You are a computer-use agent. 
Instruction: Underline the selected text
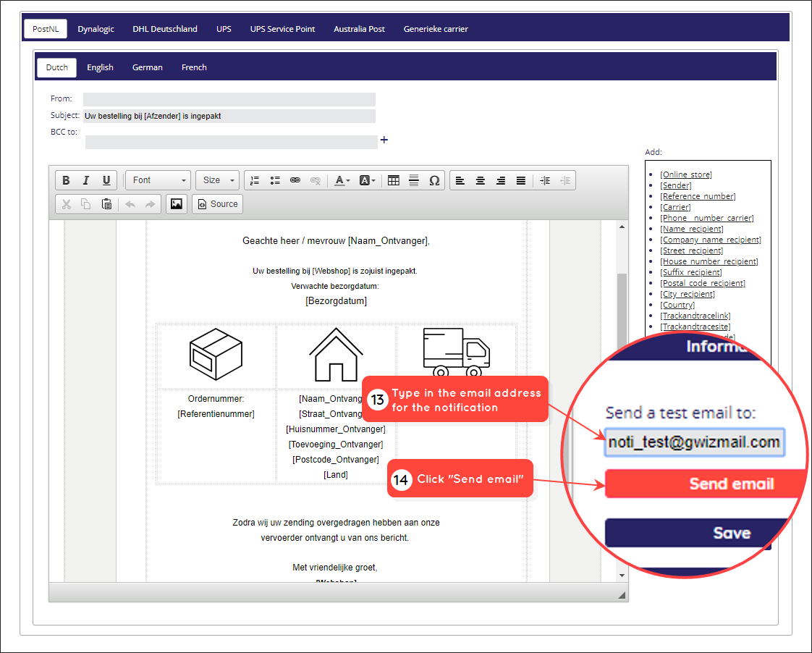[x=106, y=180]
